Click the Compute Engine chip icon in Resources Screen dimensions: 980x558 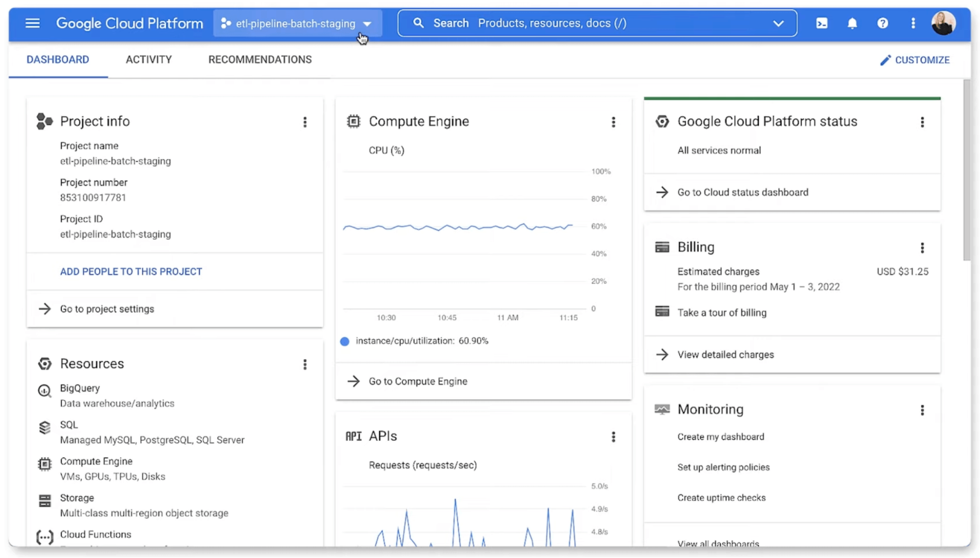pos(45,464)
